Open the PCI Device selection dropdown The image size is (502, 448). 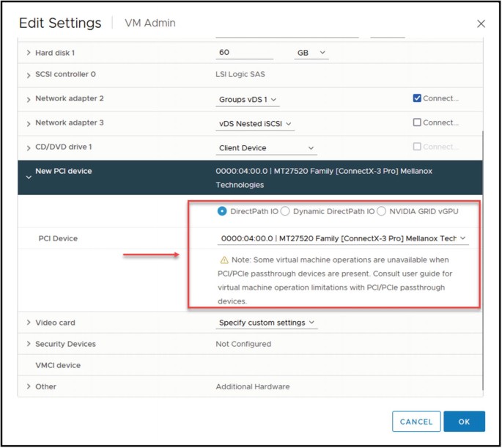[x=343, y=238]
